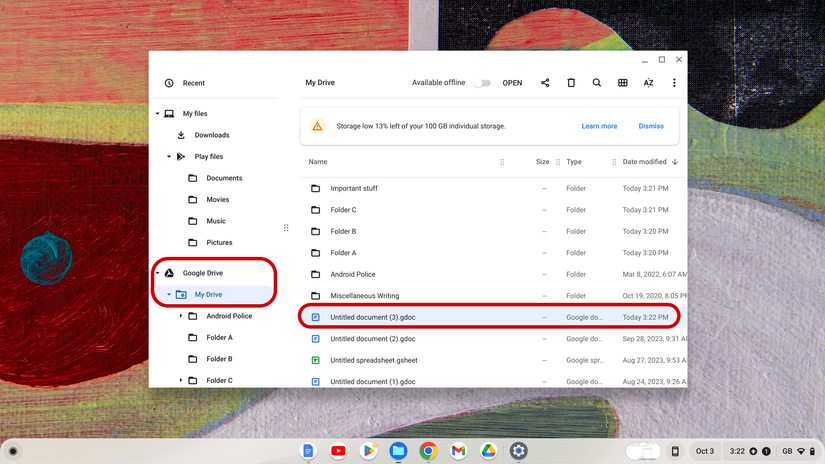Image resolution: width=825 pixels, height=464 pixels.
Task: Open AZ sort options
Action: tap(648, 83)
